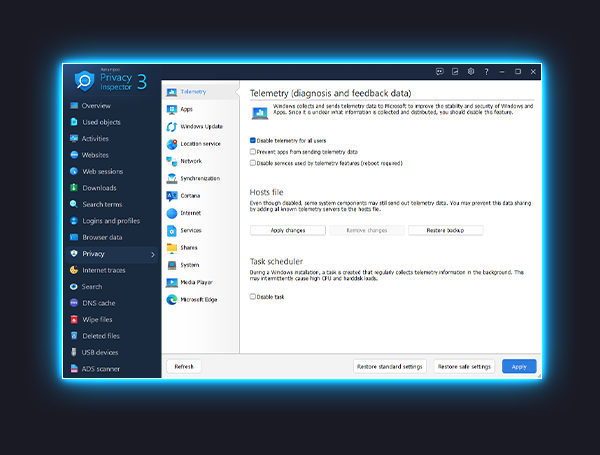Open the feedback chat icon in title bar

click(x=440, y=72)
